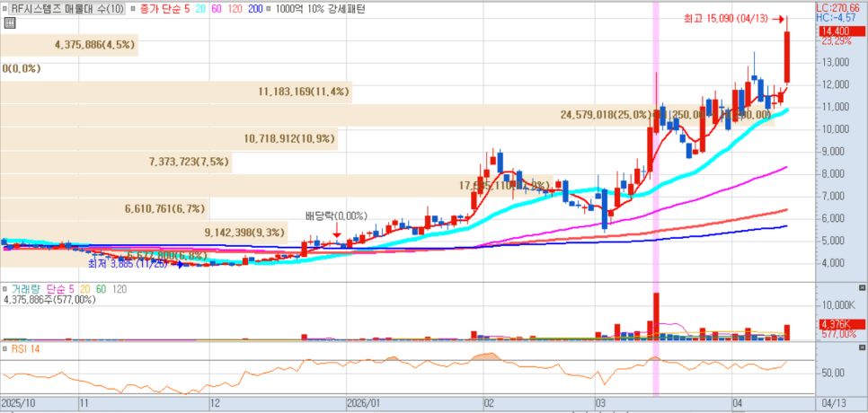868x413 pixels.
Task: Select the 거래량 indicator label
Action: click(25, 289)
